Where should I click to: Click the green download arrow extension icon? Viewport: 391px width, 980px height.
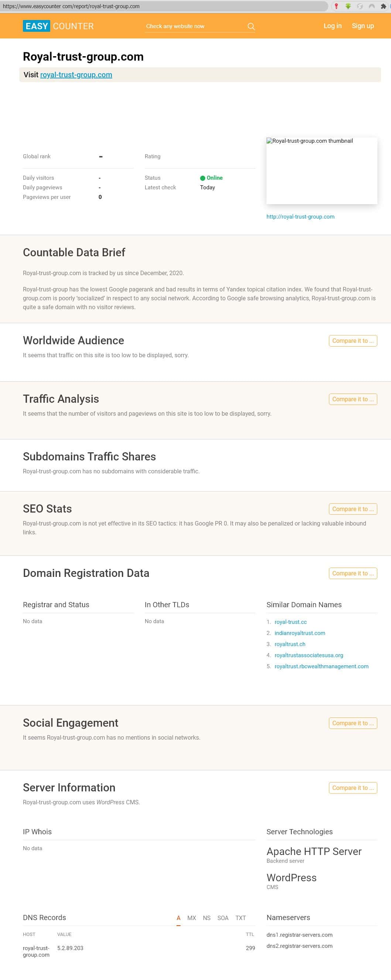(x=348, y=6)
